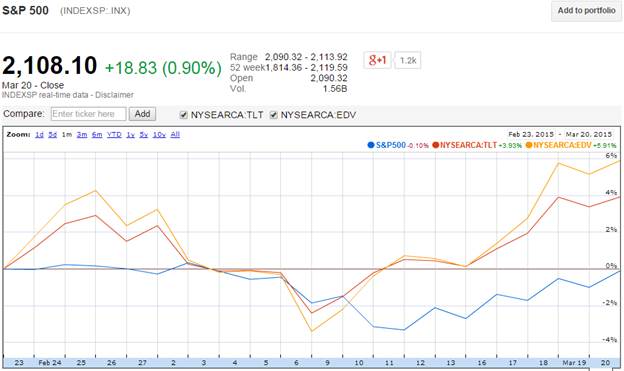Uncheck the NYSEARCA:EDV comparison checkbox

pos(273,115)
